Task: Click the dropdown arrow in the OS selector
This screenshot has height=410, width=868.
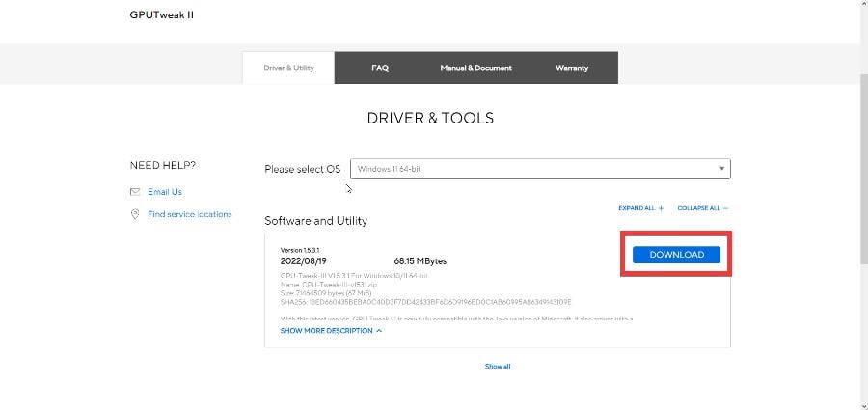Action: coord(721,169)
